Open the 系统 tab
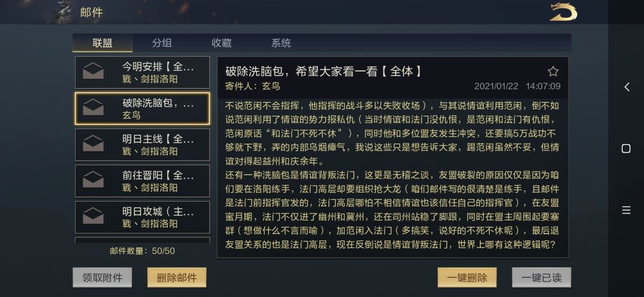This screenshot has height=297, width=644. click(x=281, y=43)
